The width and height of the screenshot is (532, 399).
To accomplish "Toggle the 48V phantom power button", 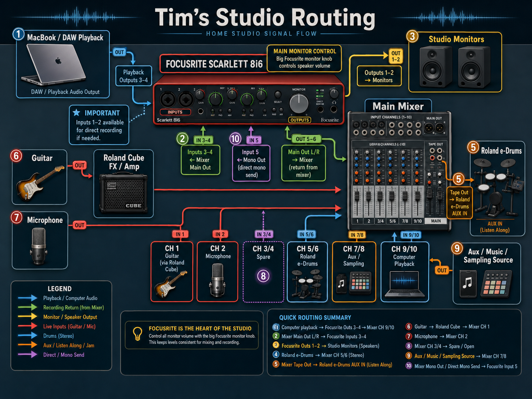I will pos(230,111).
